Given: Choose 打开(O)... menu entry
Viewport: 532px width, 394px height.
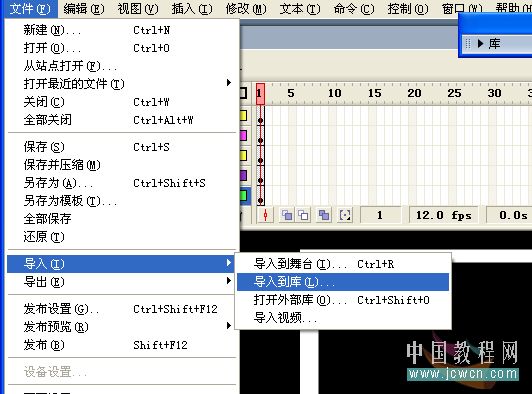Looking at the screenshot, I should coord(121,48).
